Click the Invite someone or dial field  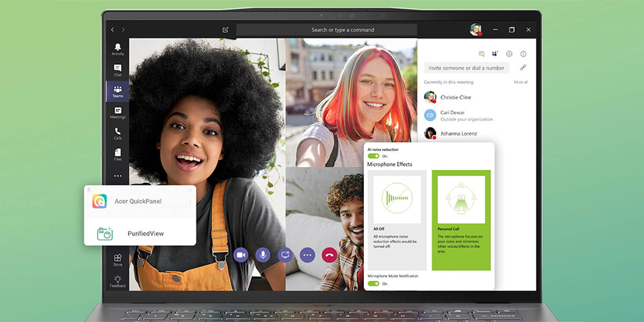tap(467, 68)
